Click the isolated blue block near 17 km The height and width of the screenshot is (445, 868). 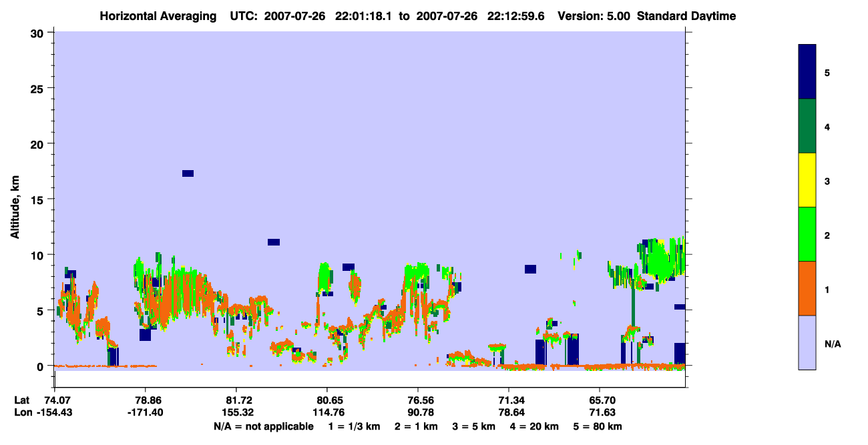188,173
